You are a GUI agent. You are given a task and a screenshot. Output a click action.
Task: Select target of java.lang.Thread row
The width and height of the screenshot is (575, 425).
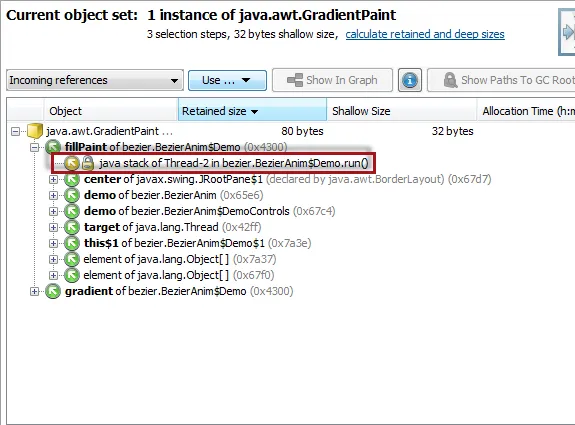pos(172,227)
